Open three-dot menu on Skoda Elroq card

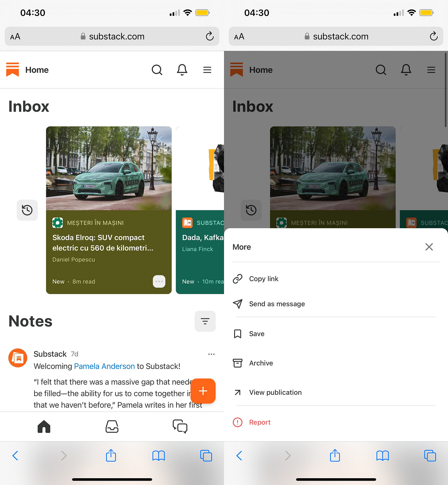[159, 281]
